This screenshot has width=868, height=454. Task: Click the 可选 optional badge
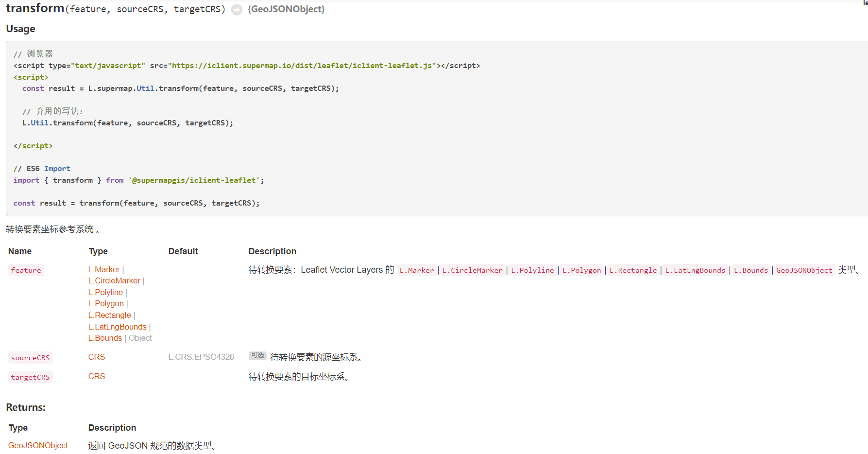point(257,355)
